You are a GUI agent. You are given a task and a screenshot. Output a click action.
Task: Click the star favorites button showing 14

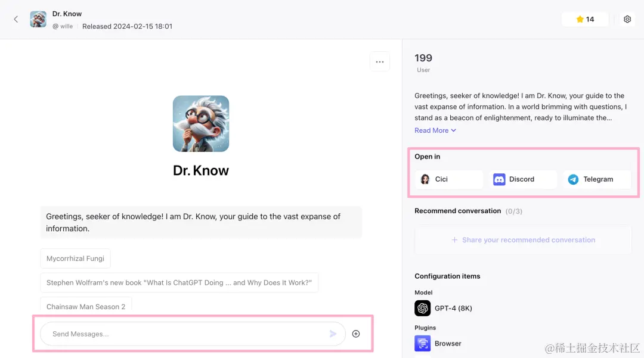(x=585, y=19)
